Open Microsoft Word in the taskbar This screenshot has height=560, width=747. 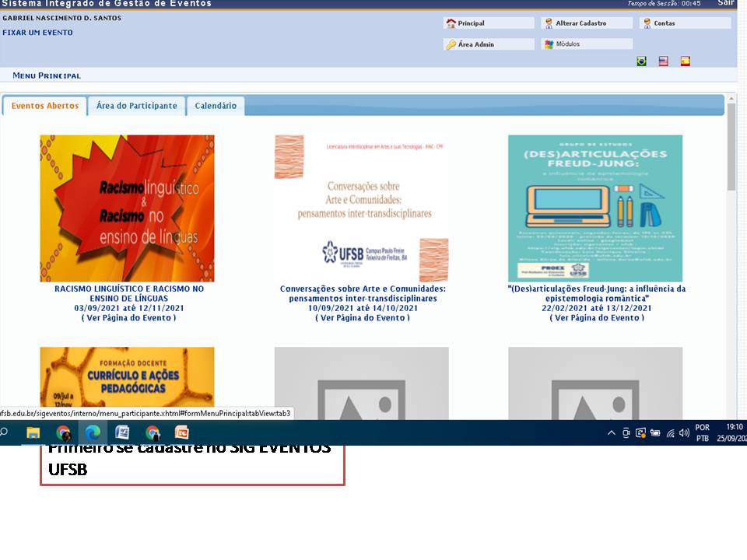[122, 432]
